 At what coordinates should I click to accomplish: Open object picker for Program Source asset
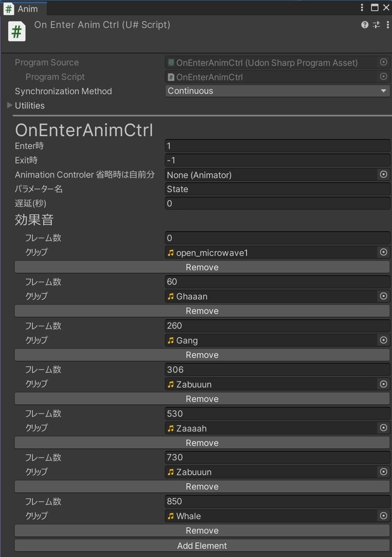[x=384, y=63]
